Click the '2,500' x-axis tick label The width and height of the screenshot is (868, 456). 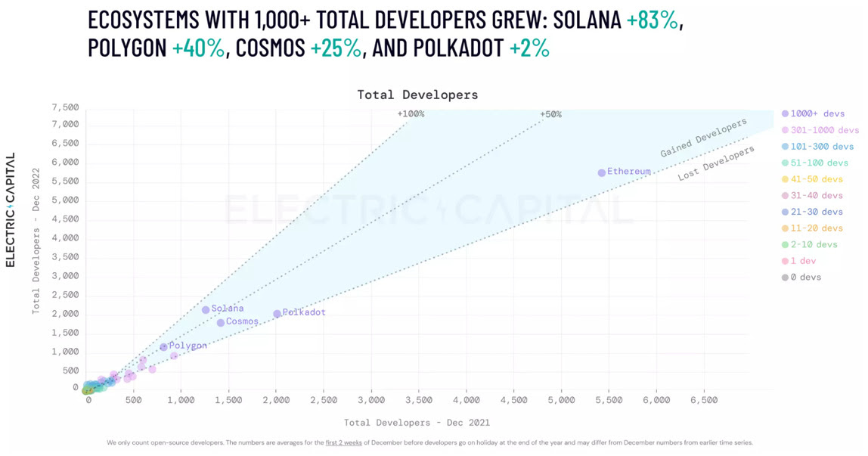(x=324, y=400)
